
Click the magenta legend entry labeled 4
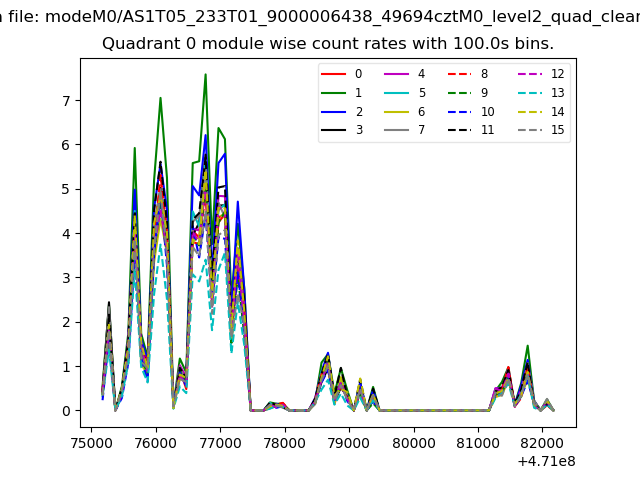[x=397, y=74]
